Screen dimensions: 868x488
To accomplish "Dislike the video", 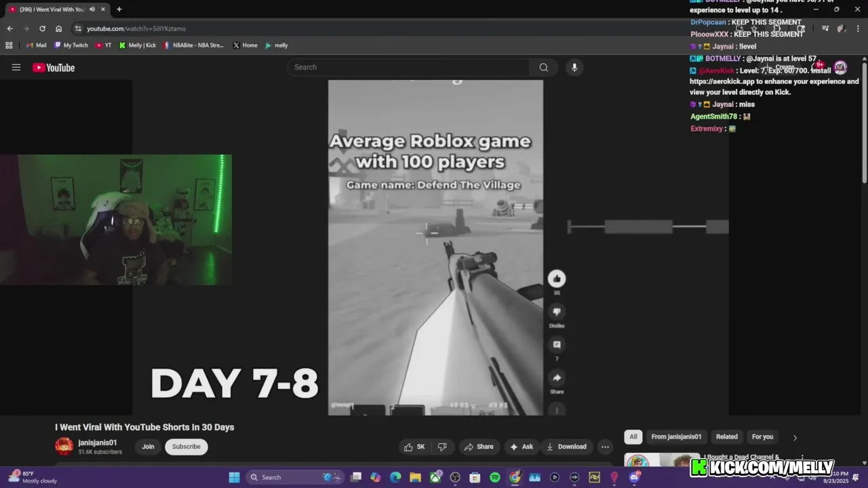I will (x=442, y=447).
